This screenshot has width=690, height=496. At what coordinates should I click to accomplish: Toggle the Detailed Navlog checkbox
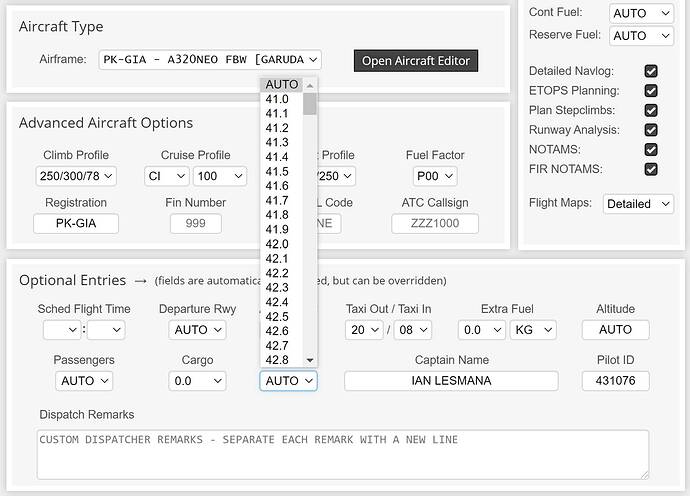coord(651,71)
